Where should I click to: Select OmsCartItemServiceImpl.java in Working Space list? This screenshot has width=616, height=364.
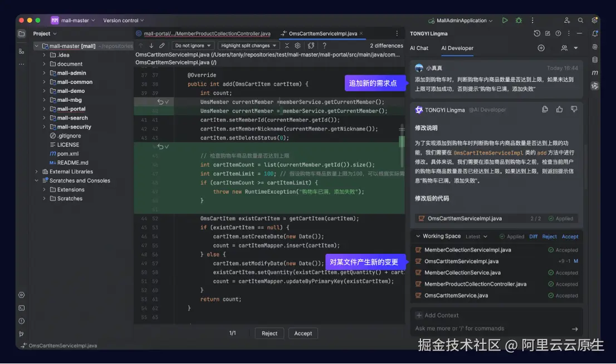pyautogui.click(x=497, y=261)
